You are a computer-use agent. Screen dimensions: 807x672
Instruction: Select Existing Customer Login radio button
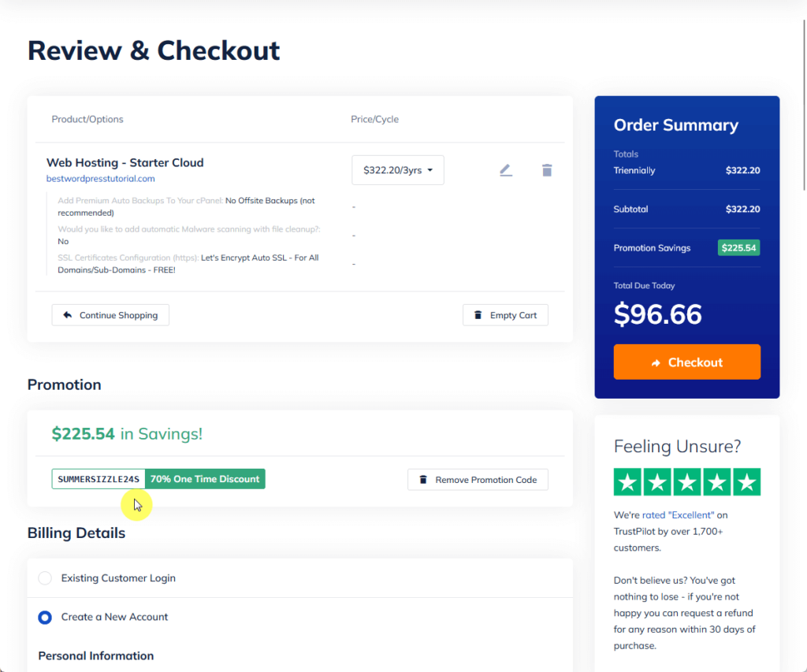tap(45, 577)
